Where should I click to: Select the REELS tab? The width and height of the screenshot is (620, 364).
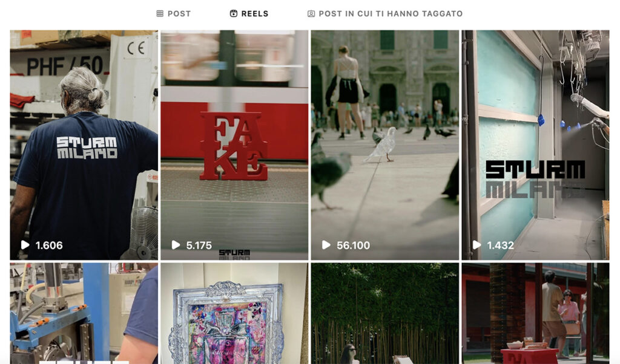249,14
